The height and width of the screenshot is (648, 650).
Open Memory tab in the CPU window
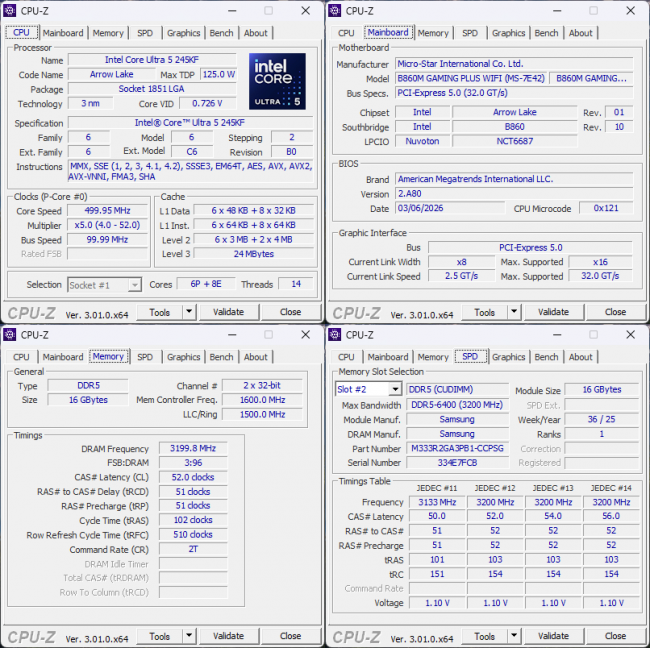108,33
